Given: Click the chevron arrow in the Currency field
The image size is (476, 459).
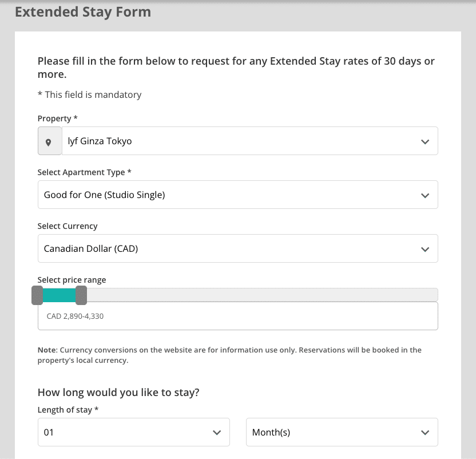Looking at the screenshot, I should click(x=425, y=249).
